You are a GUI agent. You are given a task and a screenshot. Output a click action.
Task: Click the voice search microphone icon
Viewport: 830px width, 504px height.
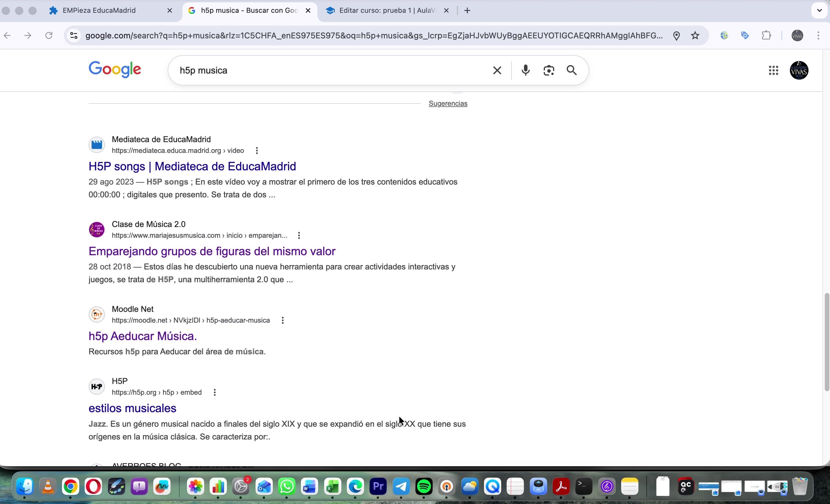coord(525,70)
